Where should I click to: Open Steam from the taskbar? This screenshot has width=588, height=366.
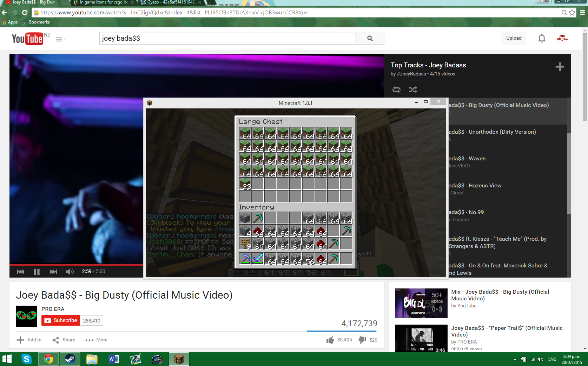pos(70,359)
